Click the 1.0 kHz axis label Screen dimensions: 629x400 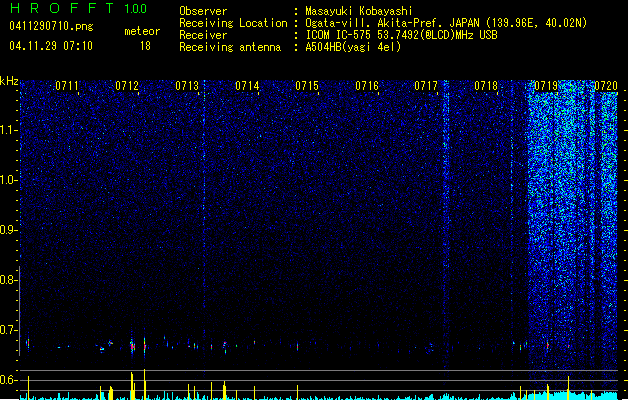9,180
